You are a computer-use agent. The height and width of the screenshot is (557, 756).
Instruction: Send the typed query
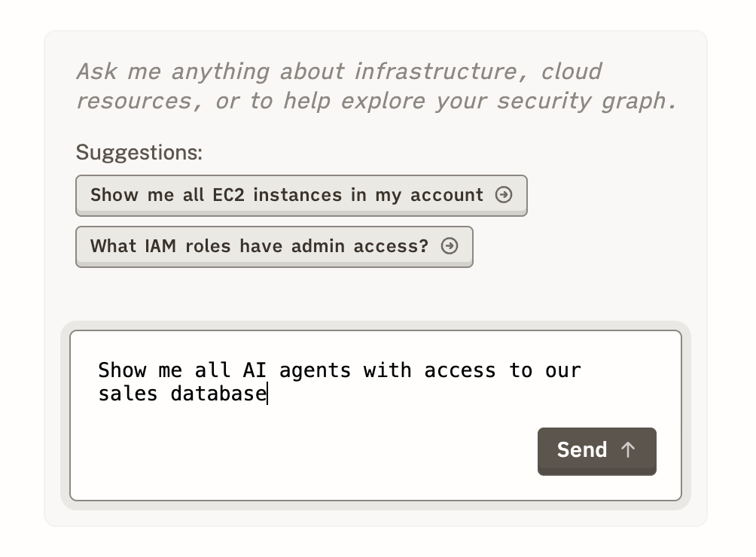click(x=596, y=451)
